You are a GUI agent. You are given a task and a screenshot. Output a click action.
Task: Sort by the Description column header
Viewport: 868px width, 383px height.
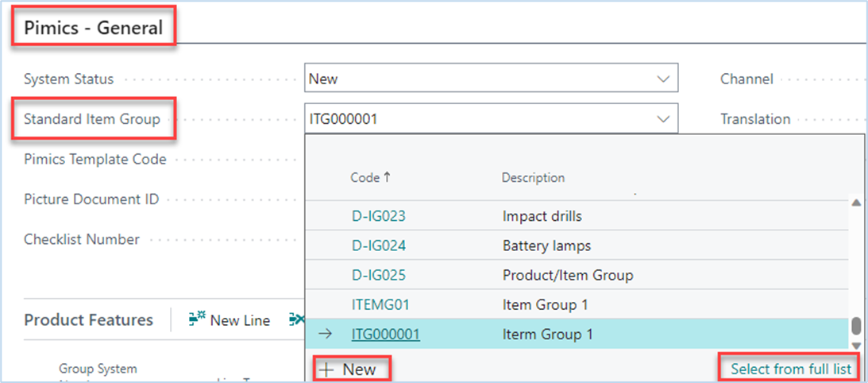(533, 178)
